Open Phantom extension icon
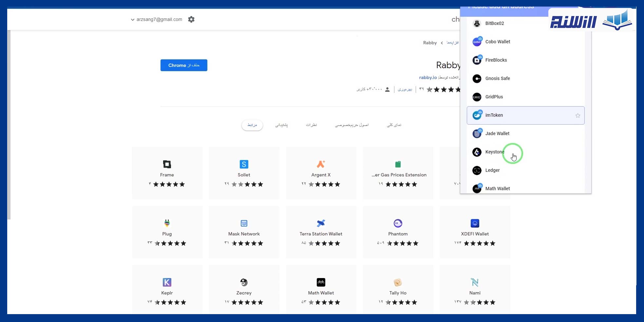 398,223
